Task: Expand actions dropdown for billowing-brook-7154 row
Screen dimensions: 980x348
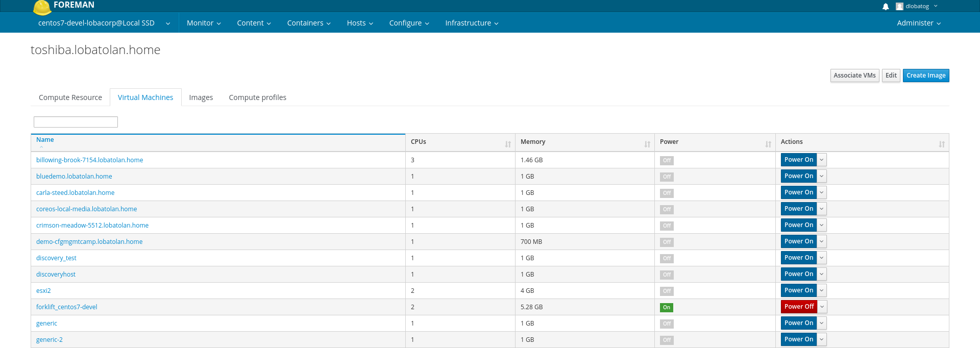Action: 822,160
